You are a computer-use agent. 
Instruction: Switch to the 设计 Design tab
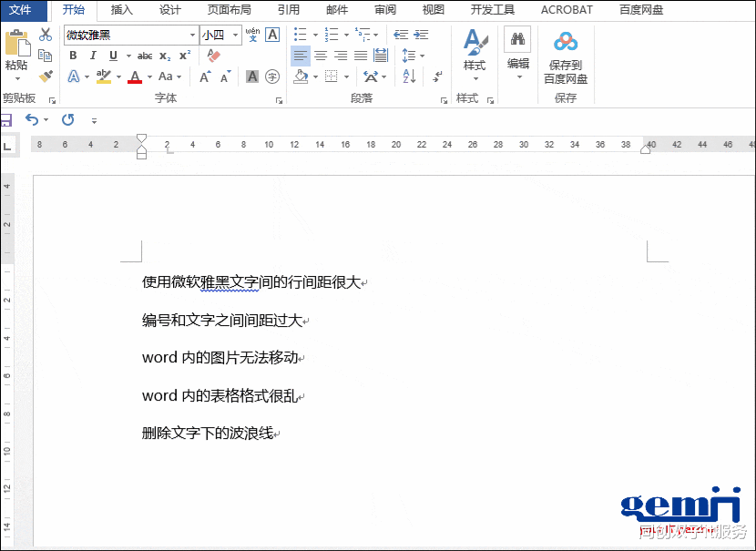[169, 10]
